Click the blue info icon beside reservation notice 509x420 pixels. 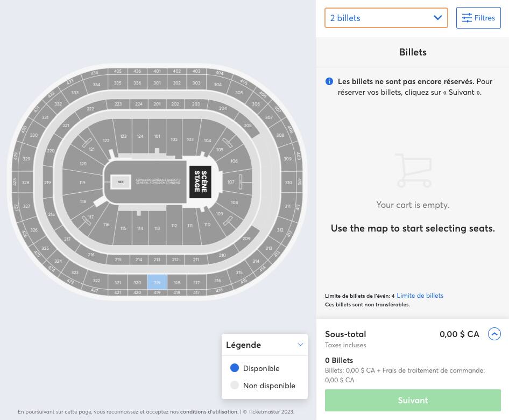coord(329,82)
